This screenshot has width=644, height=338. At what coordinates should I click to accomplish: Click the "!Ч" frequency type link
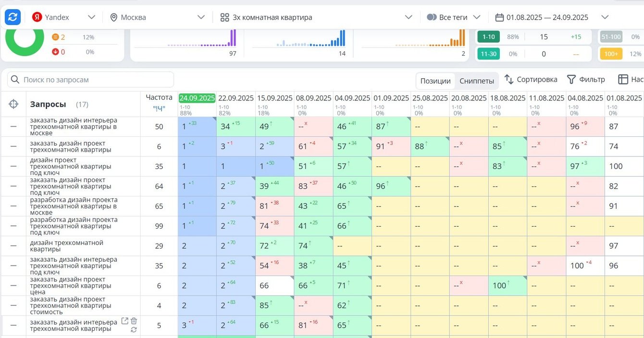(x=159, y=109)
